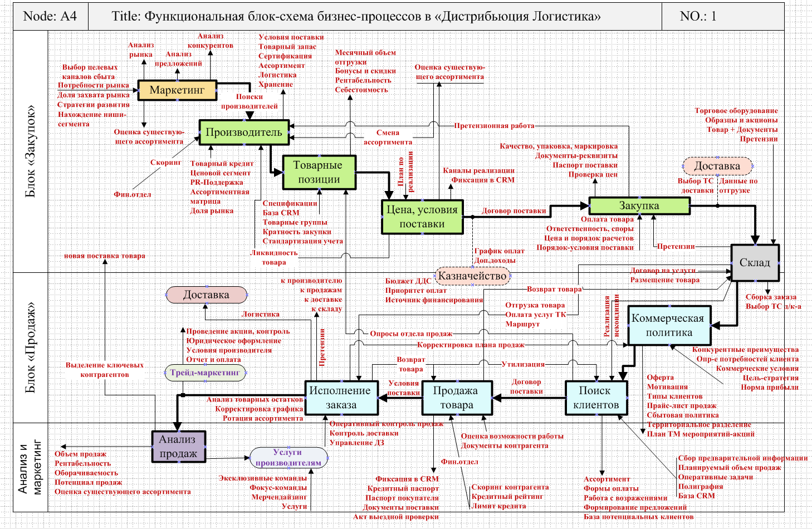
Task: Click the Трейд-маркетинг rounded shape
Action: coord(205,373)
